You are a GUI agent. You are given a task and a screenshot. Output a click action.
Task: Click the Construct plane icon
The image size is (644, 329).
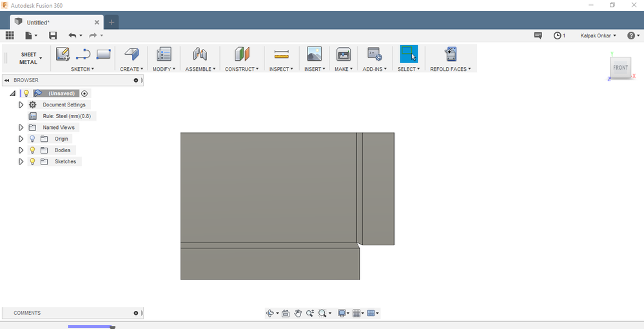pyautogui.click(x=242, y=54)
